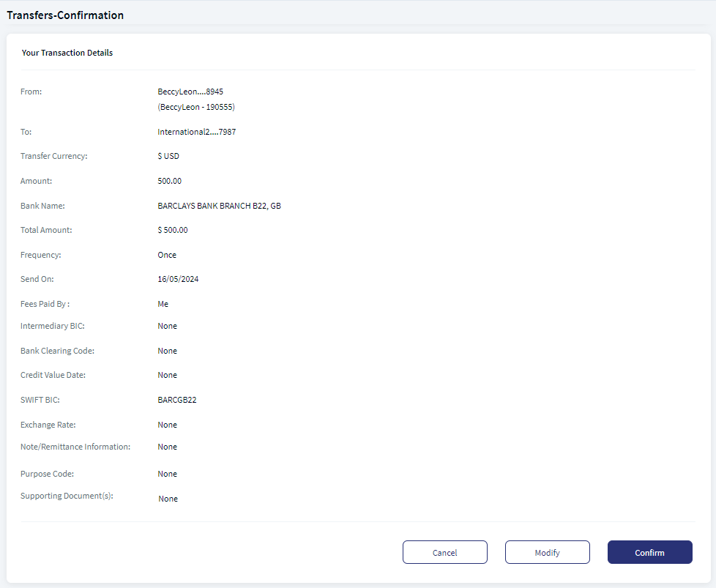Confirm the transfer
Image resolution: width=716 pixels, height=588 pixels.
click(x=650, y=552)
